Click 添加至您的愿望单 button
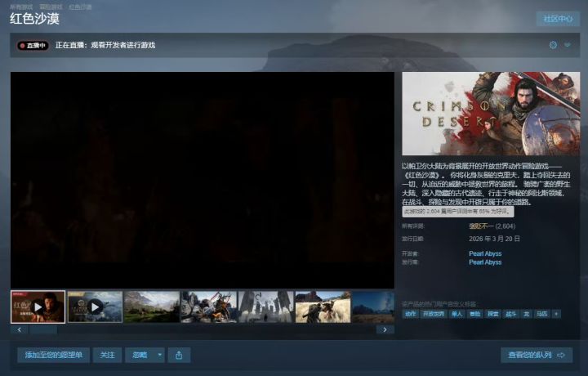The height and width of the screenshot is (376, 588). [53, 355]
